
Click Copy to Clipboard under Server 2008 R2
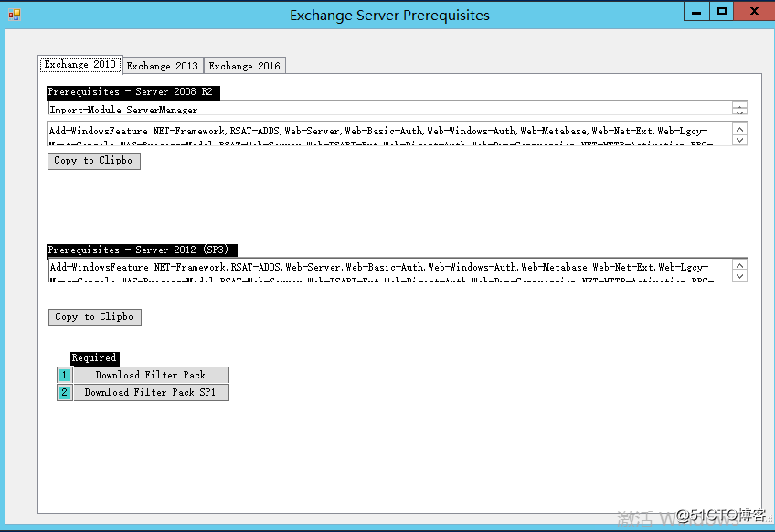[94, 161]
